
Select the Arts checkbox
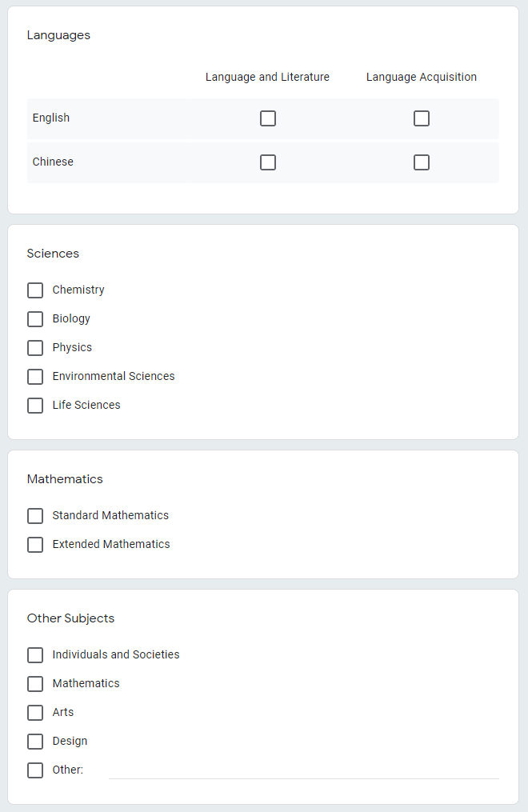[35, 713]
